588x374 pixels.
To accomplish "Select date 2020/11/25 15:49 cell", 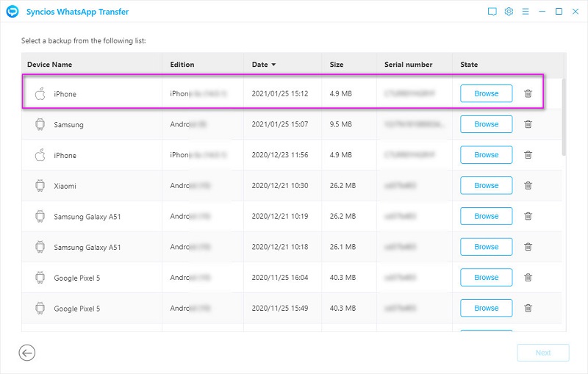I will (280, 308).
